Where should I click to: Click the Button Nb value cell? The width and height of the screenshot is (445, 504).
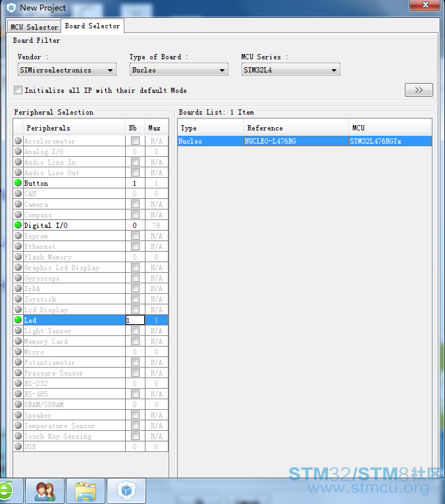tap(135, 183)
